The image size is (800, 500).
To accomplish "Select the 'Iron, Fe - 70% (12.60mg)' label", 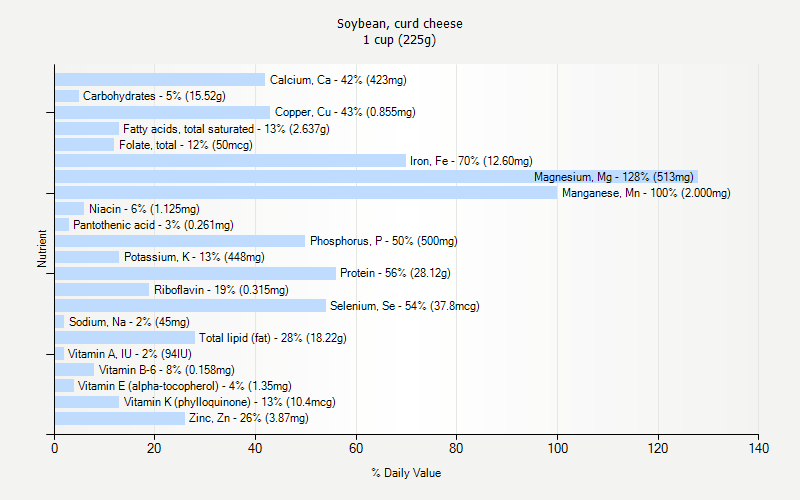I will tap(471, 161).
